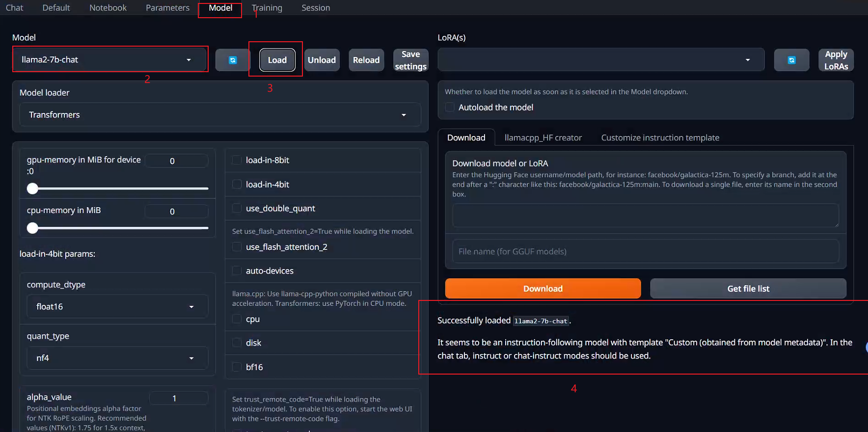Image resolution: width=868 pixels, height=432 pixels.
Task: Refresh the LoRA(s) list icon
Action: [x=791, y=60]
